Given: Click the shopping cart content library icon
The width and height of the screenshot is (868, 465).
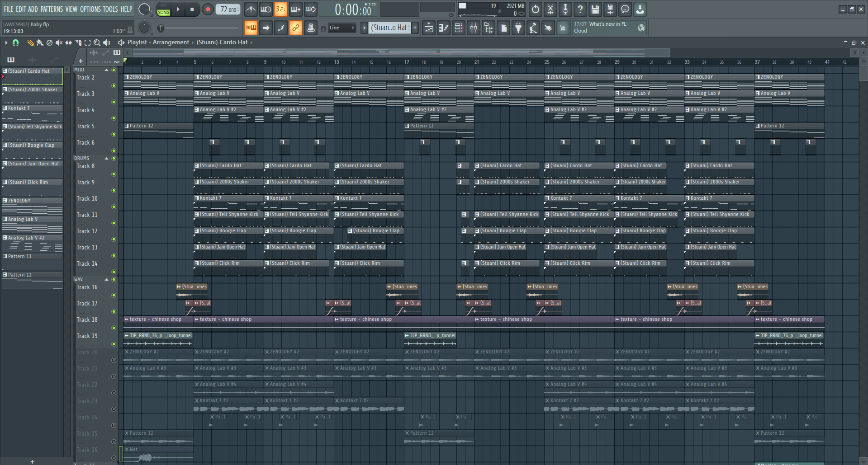Looking at the screenshot, I should [563, 28].
